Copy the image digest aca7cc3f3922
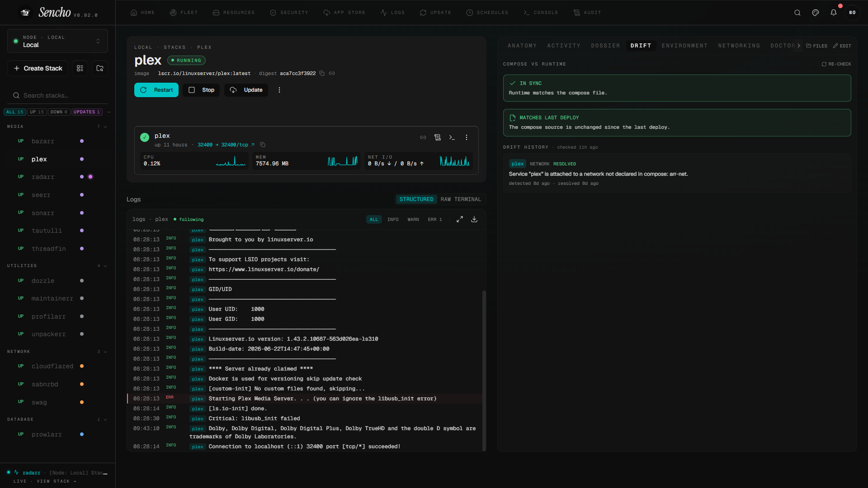 coord(322,73)
